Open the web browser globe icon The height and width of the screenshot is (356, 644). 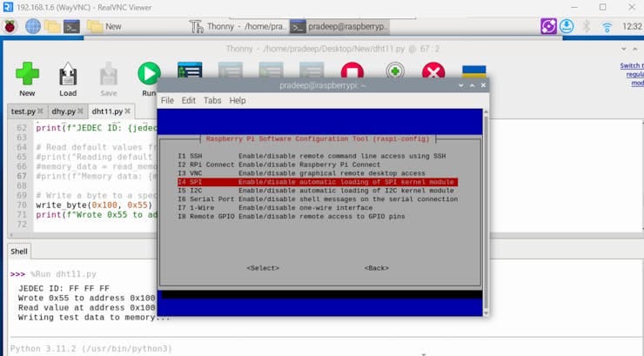tap(33, 27)
